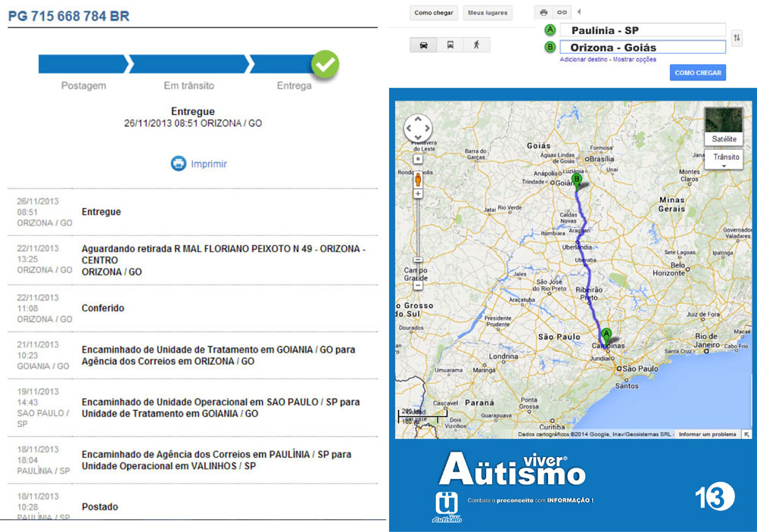Click the Adicionar destino link
The image size is (757, 532).
click(584, 59)
